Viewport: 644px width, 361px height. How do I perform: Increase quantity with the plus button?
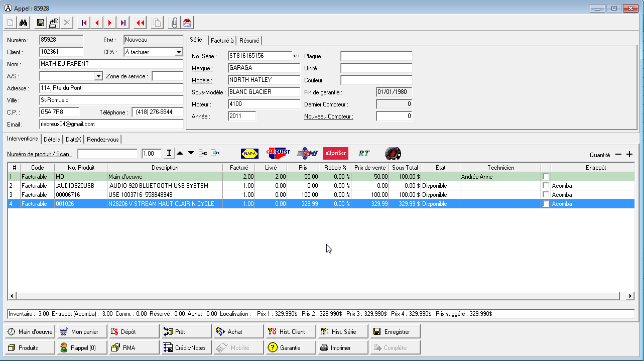tap(629, 155)
